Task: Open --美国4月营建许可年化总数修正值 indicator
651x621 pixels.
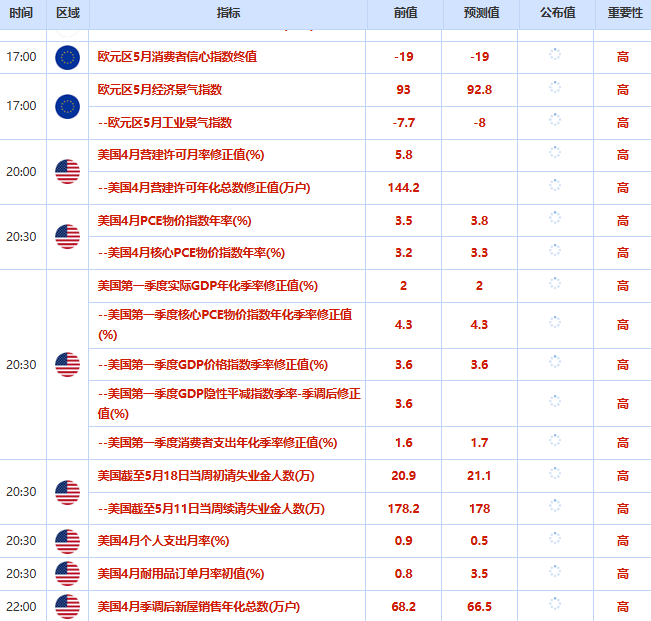Action: pos(204,188)
